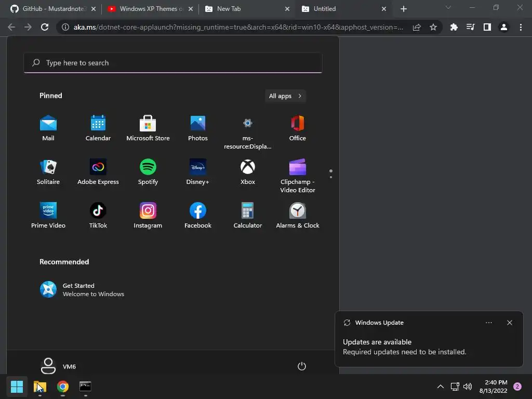532x399 pixels.
Task: Open the terminal window from taskbar
Action: point(85,387)
